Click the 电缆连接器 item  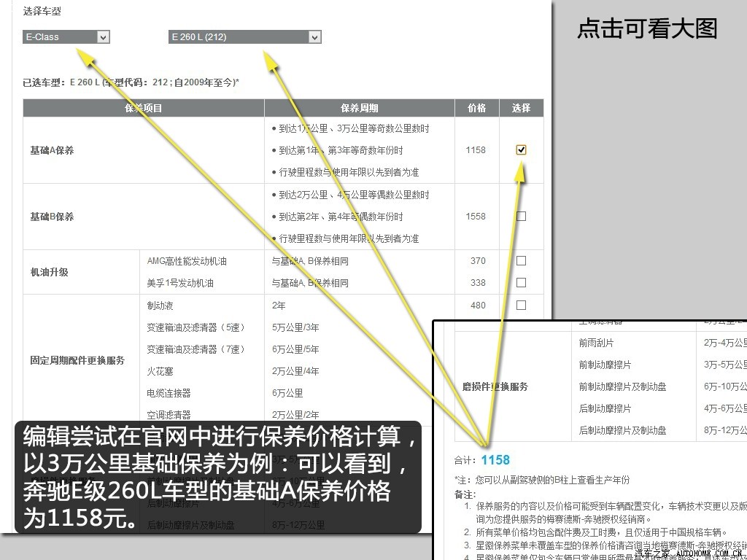pyautogui.click(x=169, y=393)
